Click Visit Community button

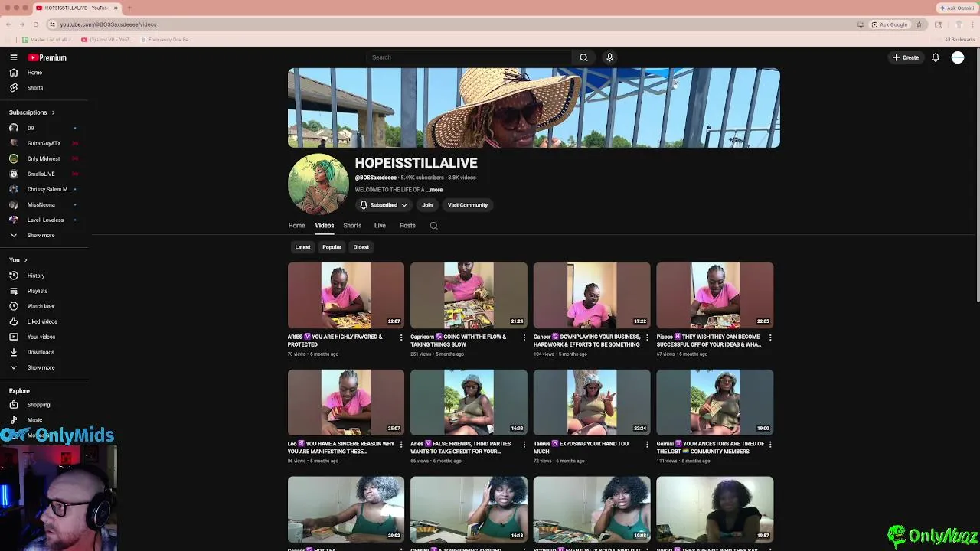click(467, 205)
